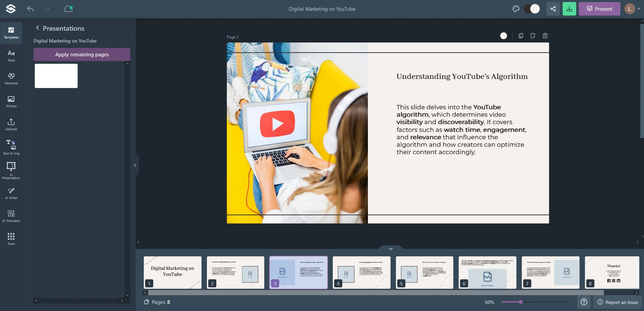Viewport: 644px width, 311px height.
Task: Select the slide title Understanding YouTube's Algorithm
Action: click(462, 77)
